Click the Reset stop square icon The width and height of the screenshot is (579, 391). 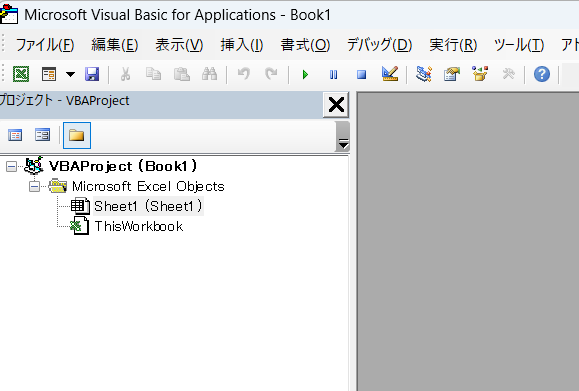(x=362, y=75)
